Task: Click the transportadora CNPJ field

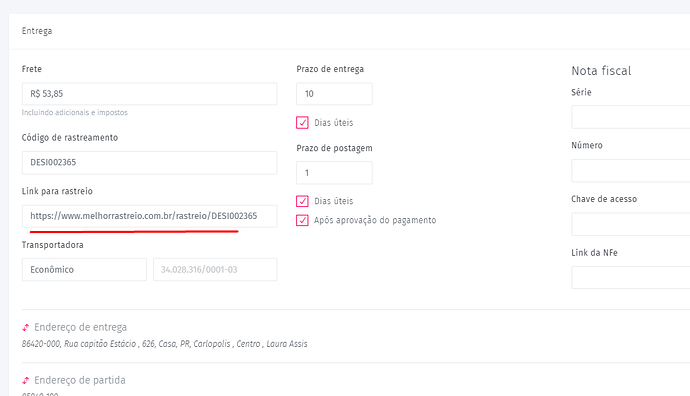Action: coord(215,269)
